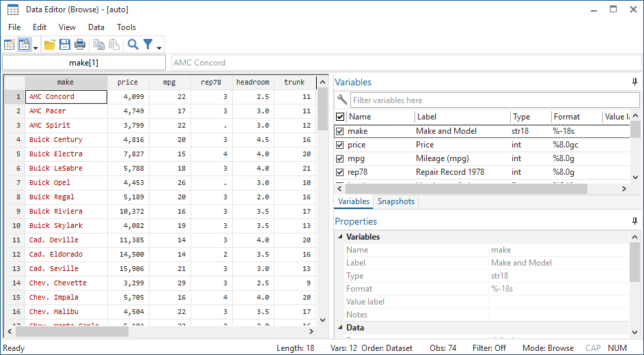Viewport: 644px width, 355px height.
Task: Sort variables by Label column header
Action: (462, 117)
